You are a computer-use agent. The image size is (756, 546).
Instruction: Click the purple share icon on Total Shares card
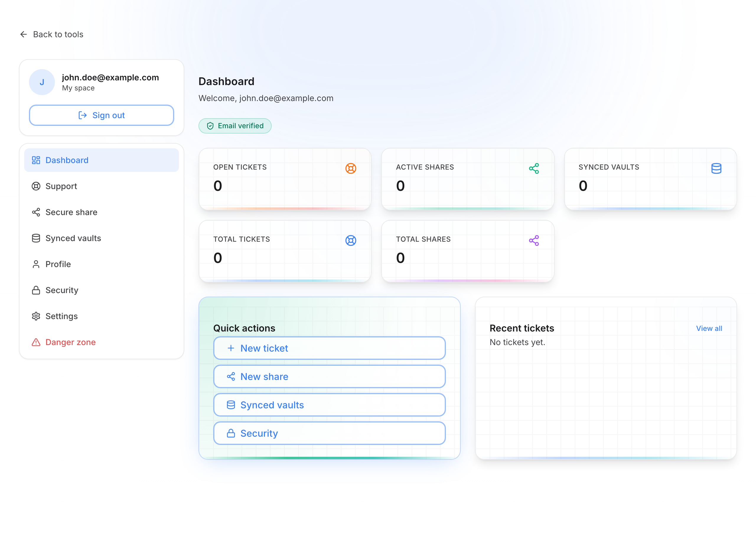(534, 240)
